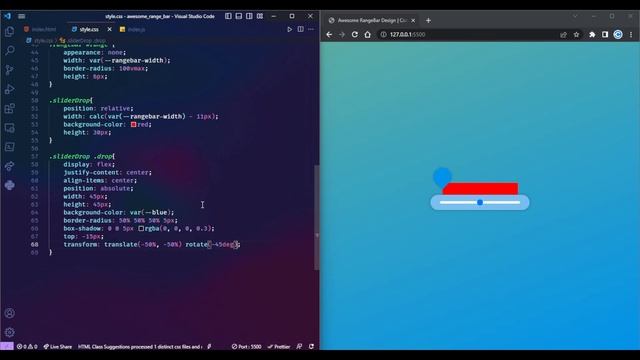Image resolution: width=640 pixels, height=360 pixels.
Task: Open the Source Control view
Action: pos(9,70)
